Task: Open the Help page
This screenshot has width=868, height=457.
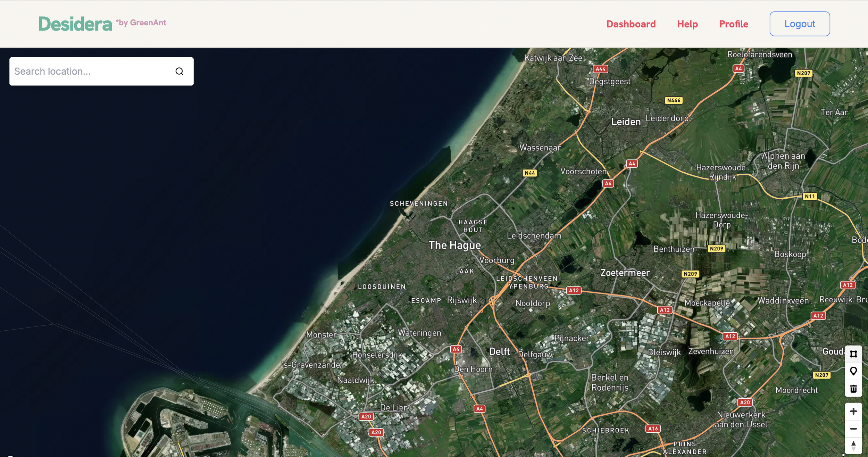Action: [687, 24]
